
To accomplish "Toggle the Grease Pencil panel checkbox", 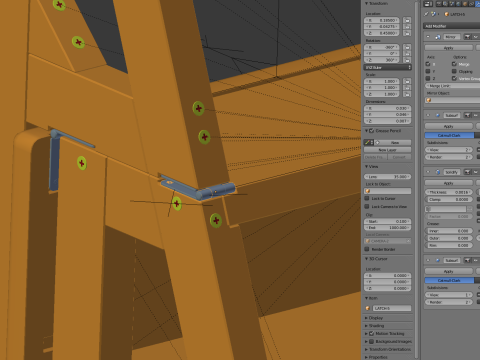I will [x=372, y=131].
